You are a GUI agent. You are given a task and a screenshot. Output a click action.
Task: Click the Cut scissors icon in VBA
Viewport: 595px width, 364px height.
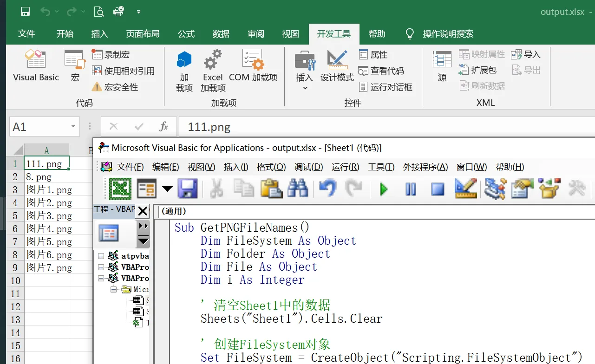pos(217,189)
